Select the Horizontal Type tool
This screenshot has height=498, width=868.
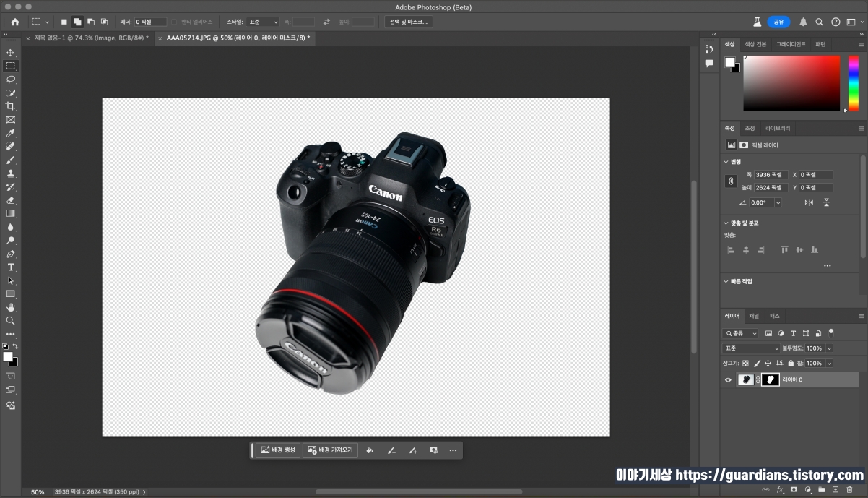point(11,267)
